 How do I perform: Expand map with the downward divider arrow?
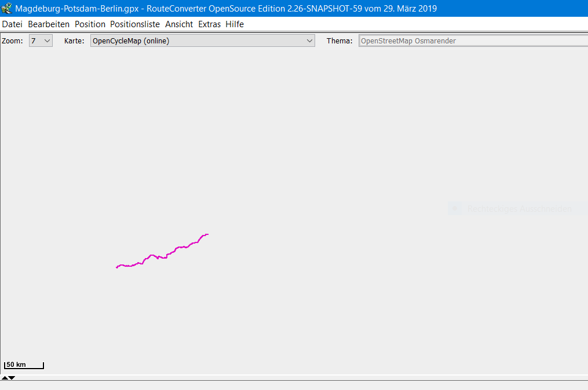12,378
